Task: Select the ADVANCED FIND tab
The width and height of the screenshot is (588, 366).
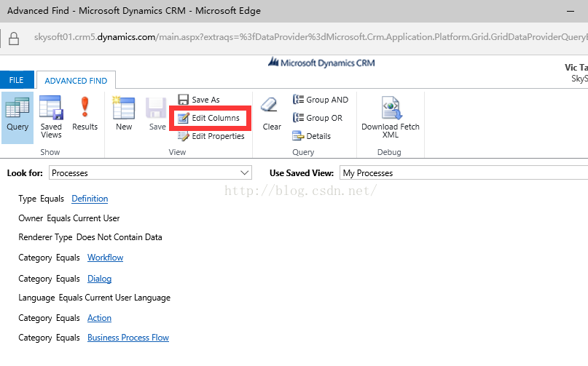Action: pos(76,81)
